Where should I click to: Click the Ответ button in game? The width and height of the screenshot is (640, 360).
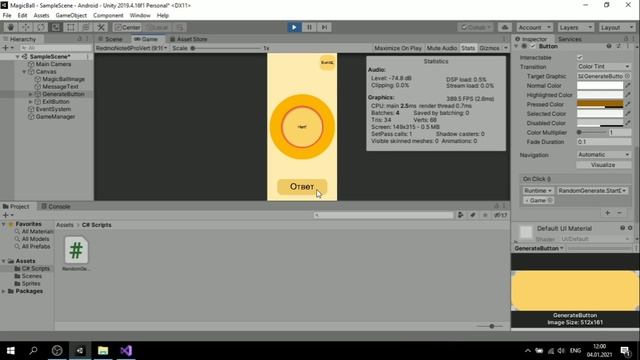302,187
